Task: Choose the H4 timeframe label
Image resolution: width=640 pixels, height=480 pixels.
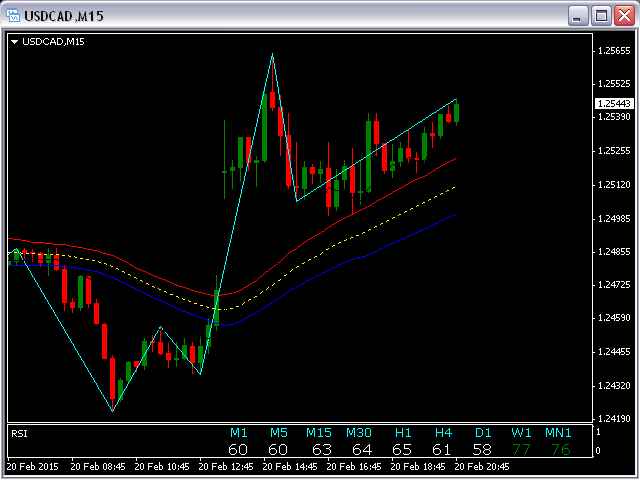Action: (443, 433)
